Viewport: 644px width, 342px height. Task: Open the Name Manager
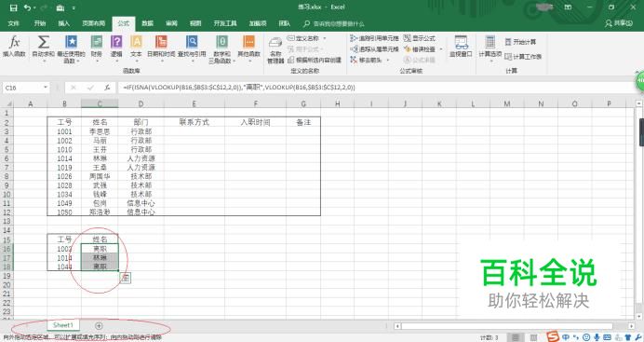(275, 50)
